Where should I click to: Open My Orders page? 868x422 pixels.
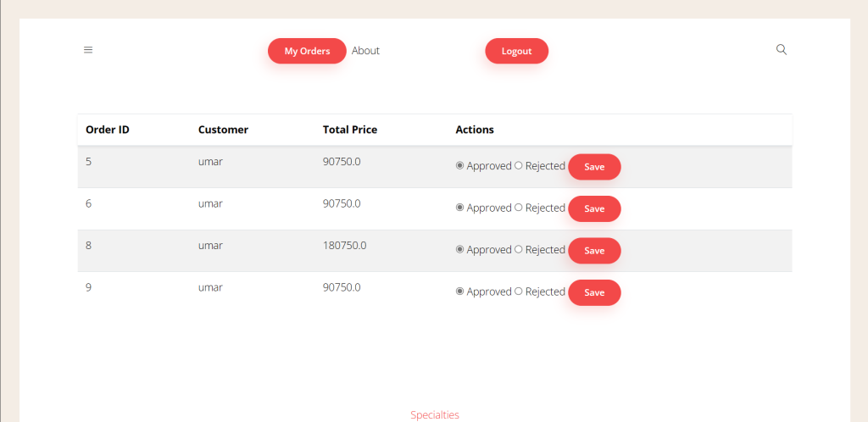tap(307, 51)
